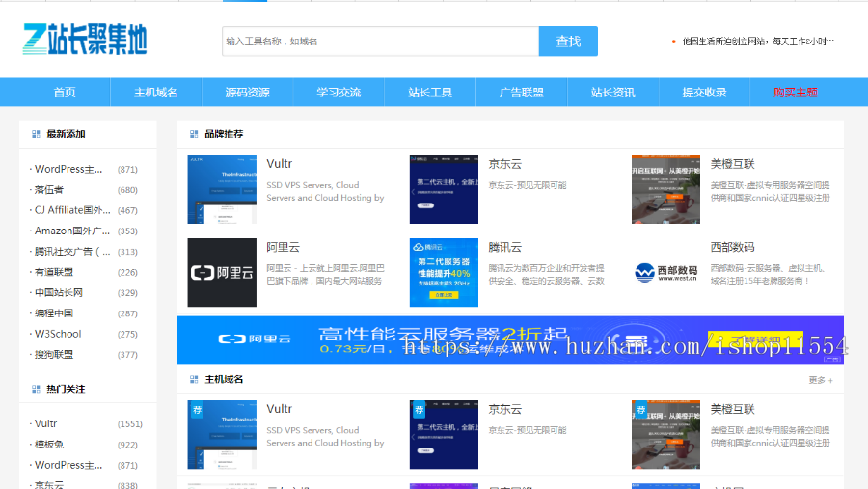Viewport: 868px width, 489px height.
Task: Open Vultr title in 主机域名 section
Action: pyautogui.click(x=279, y=409)
